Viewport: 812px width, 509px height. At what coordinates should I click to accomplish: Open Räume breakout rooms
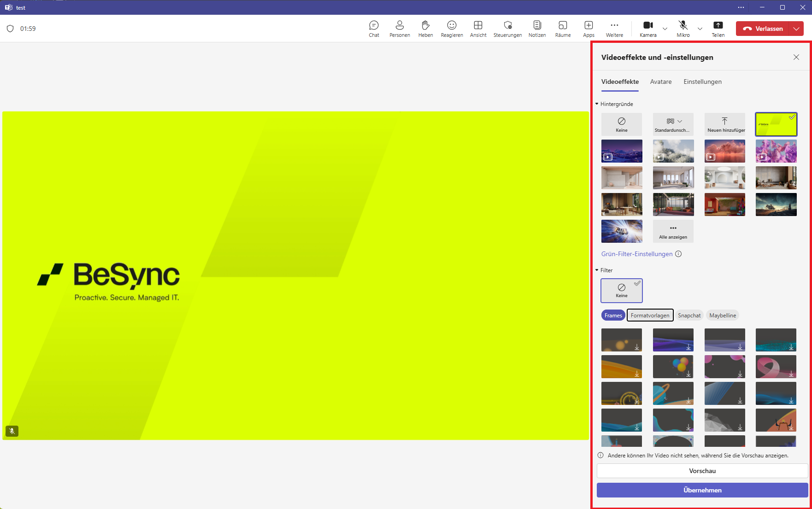click(x=563, y=28)
